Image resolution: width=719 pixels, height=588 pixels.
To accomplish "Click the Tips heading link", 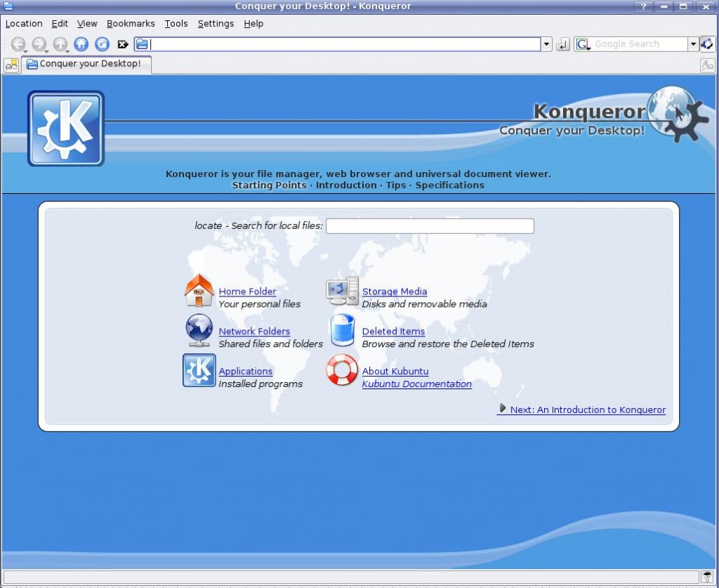I will 396,185.
